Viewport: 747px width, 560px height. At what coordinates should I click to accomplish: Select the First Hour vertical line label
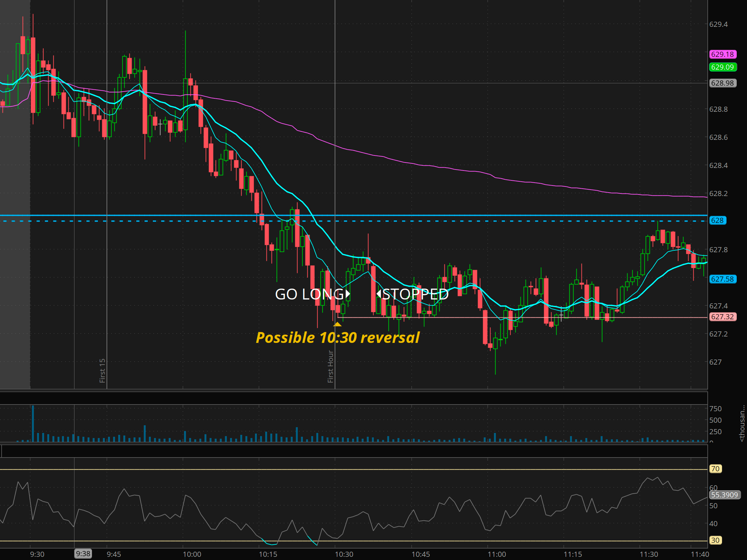point(331,367)
